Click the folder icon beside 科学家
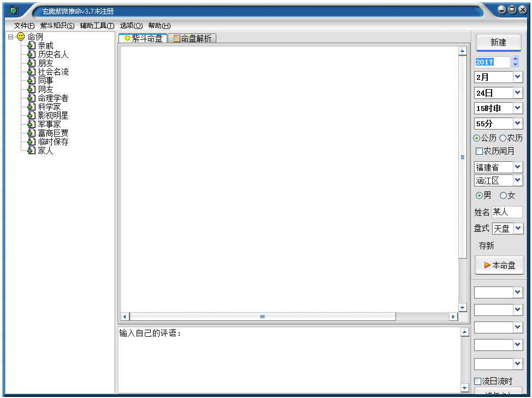 pyautogui.click(x=31, y=107)
